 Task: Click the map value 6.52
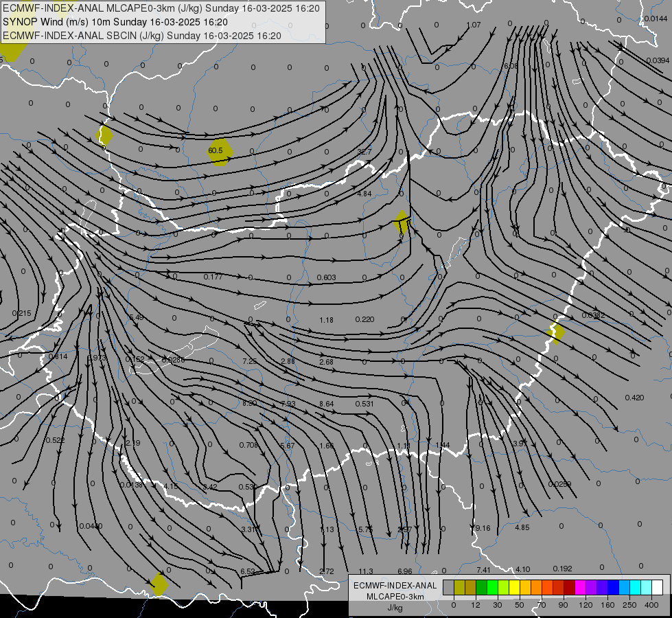[x=248, y=571]
